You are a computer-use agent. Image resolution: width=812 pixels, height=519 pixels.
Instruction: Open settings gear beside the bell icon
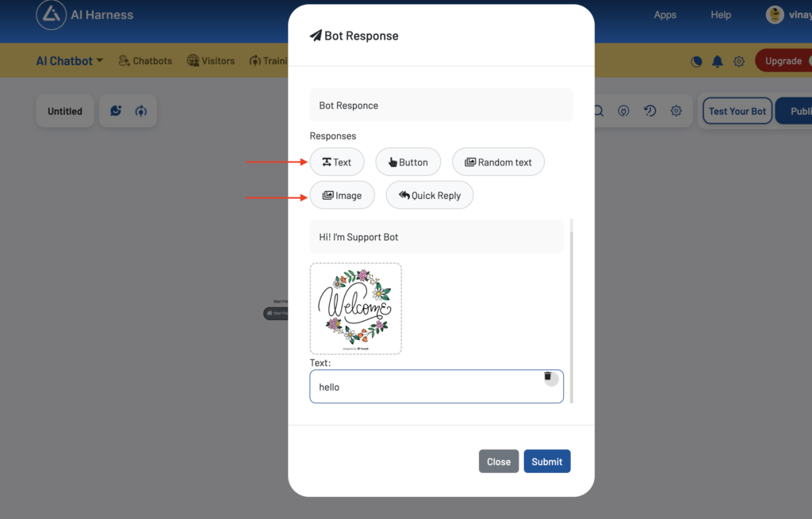click(x=739, y=62)
